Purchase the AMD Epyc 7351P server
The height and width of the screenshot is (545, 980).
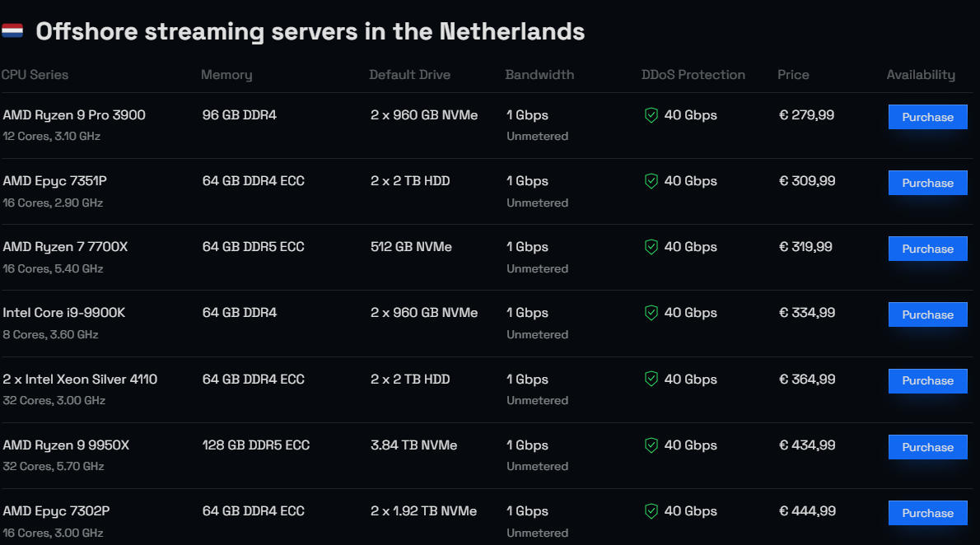coord(927,183)
